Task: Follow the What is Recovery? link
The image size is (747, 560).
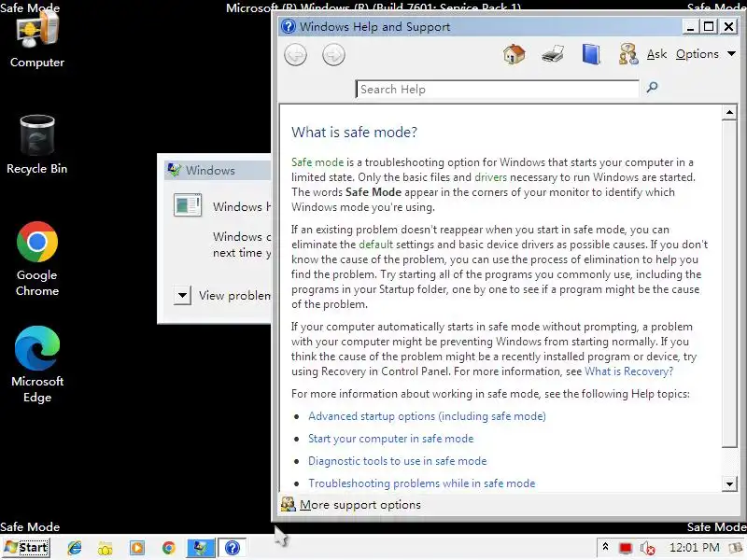Action: point(628,371)
